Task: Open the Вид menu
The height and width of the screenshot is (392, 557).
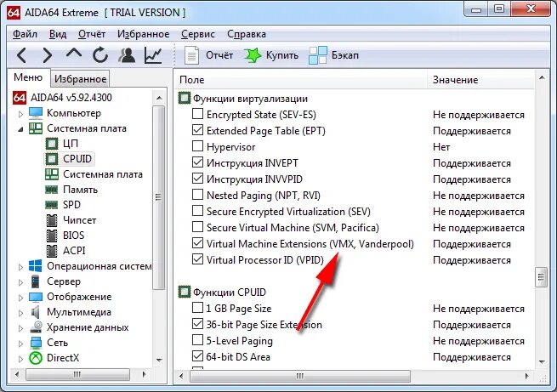Action: click(58, 34)
